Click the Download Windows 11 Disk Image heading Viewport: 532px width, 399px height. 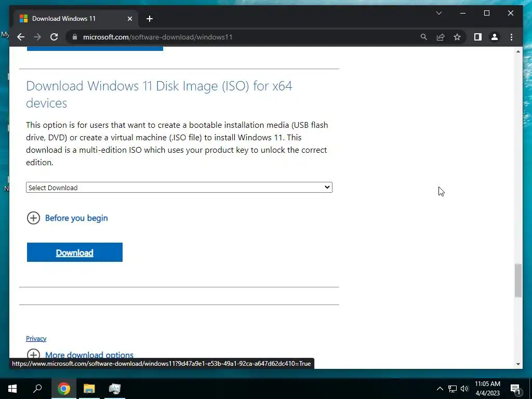(159, 95)
